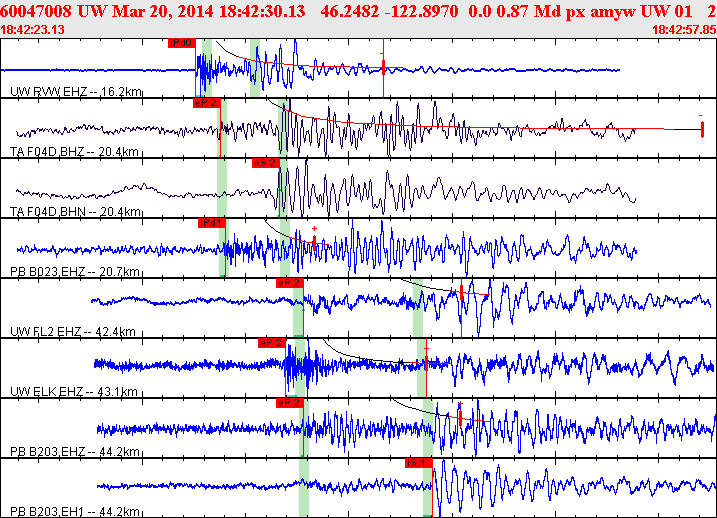Click the window start time 18:42:23.13
The height and width of the screenshot is (518, 717).
(32, 30)
